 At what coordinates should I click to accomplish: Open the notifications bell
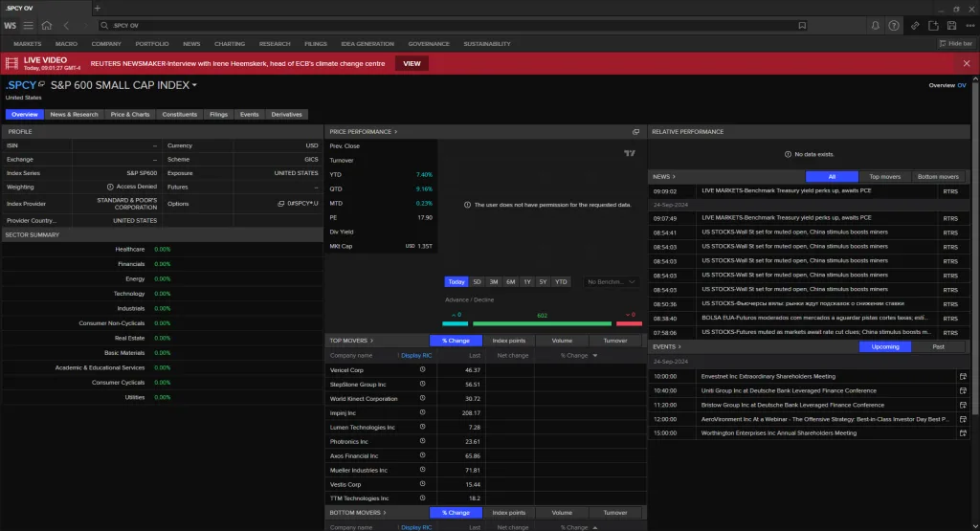tap(875, 26)
